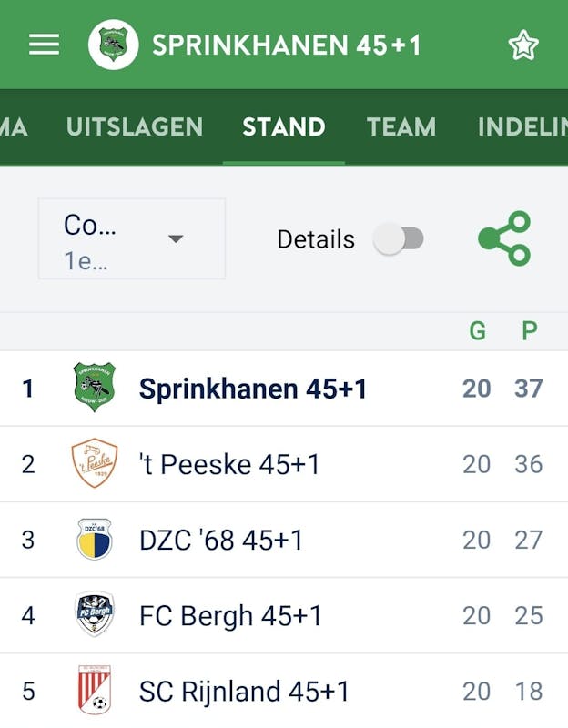Click SC Rijnland club crest
This screenshot has height=728, width=568.
[95, 691]
